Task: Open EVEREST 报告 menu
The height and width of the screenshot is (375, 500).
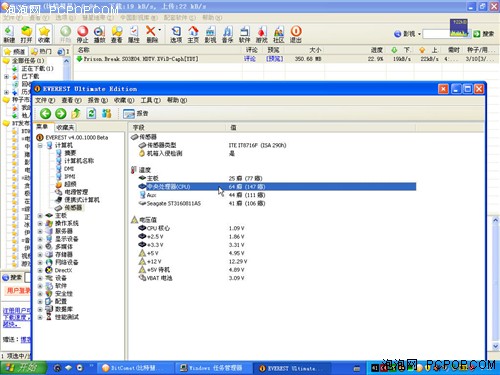Action: coord(97,100)
